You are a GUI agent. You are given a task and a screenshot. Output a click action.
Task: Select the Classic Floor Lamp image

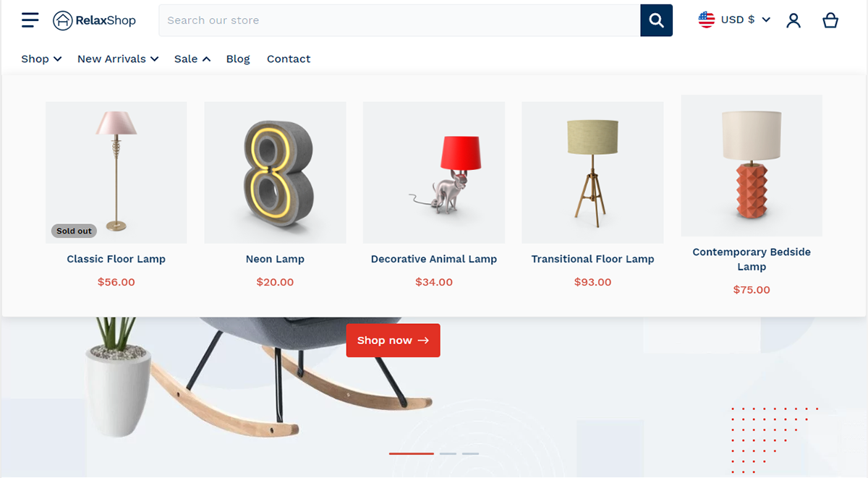point(116,172)
